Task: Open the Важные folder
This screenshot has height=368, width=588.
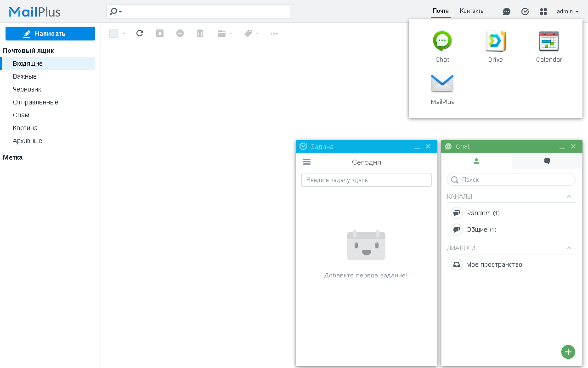Action: (48, 76)
